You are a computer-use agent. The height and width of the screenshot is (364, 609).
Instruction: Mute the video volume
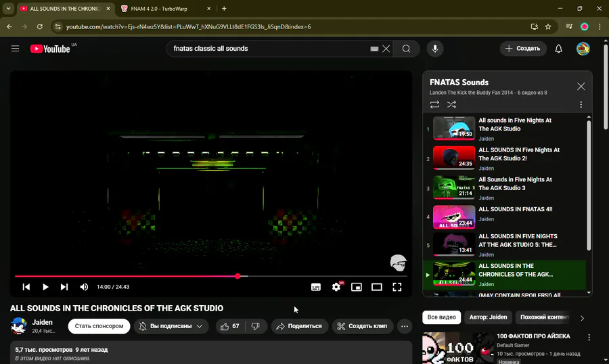(84, 287)
